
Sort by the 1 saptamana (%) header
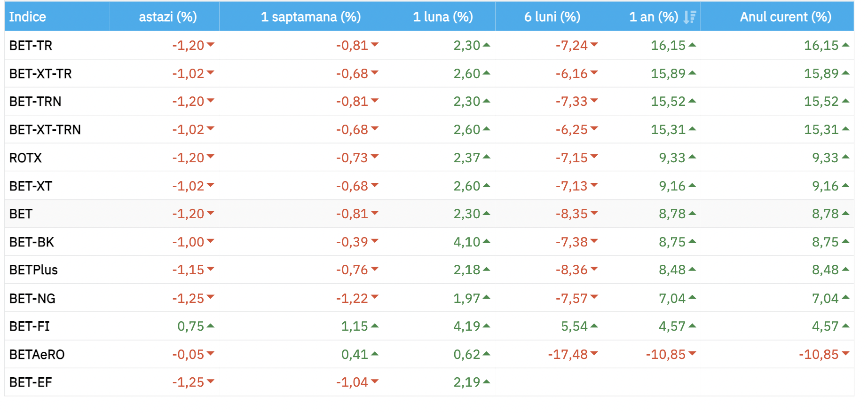tap(310, 17)
